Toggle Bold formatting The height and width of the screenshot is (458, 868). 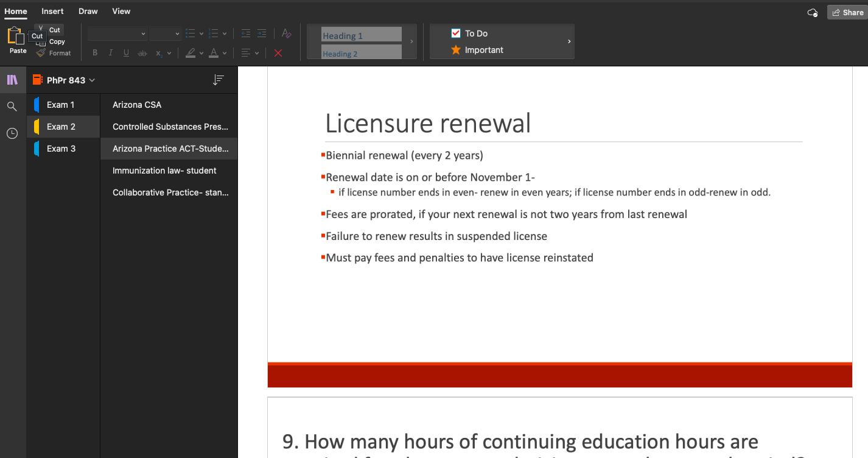[x=95, y=53]
